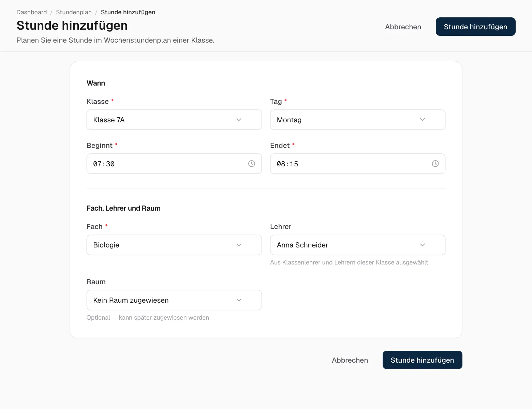
Task: Expand the Fach dropdown showing Biologie
Action: click(174, 245)
